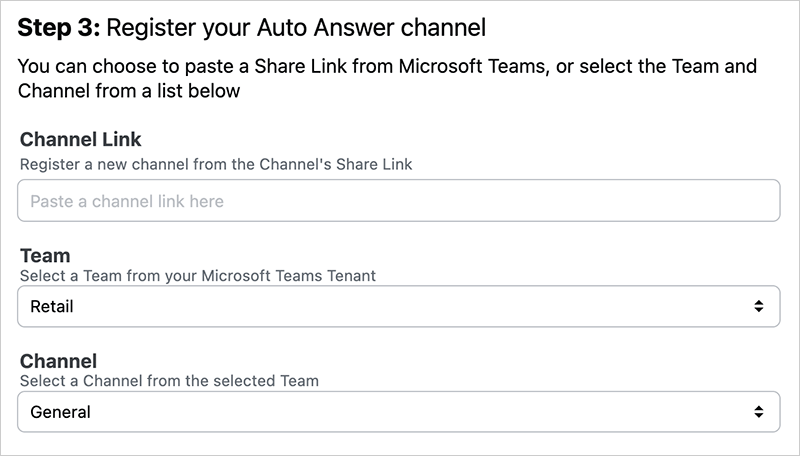Click the bold "Team" field label
800x456 pixels.
tap(45, 256)
